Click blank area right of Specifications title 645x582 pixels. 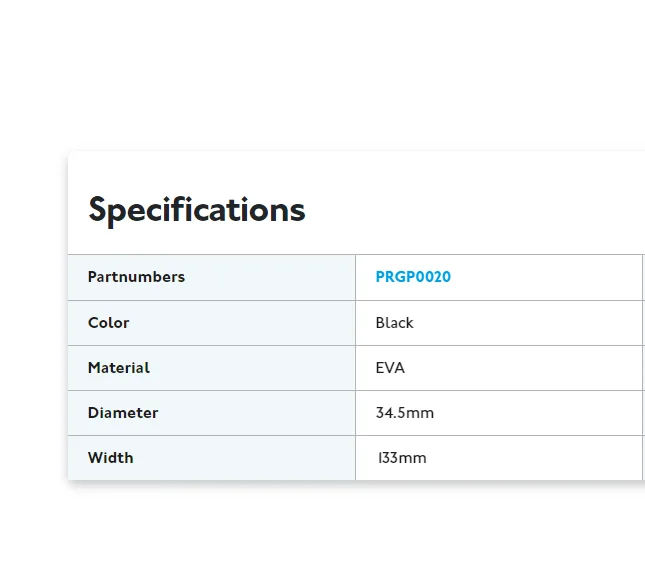coord(473,210)
